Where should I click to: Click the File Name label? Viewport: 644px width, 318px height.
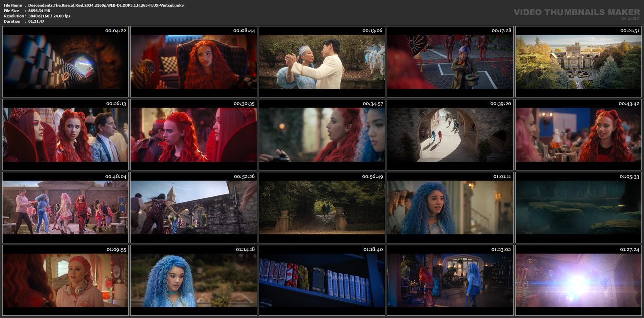(x=13, y=5)
